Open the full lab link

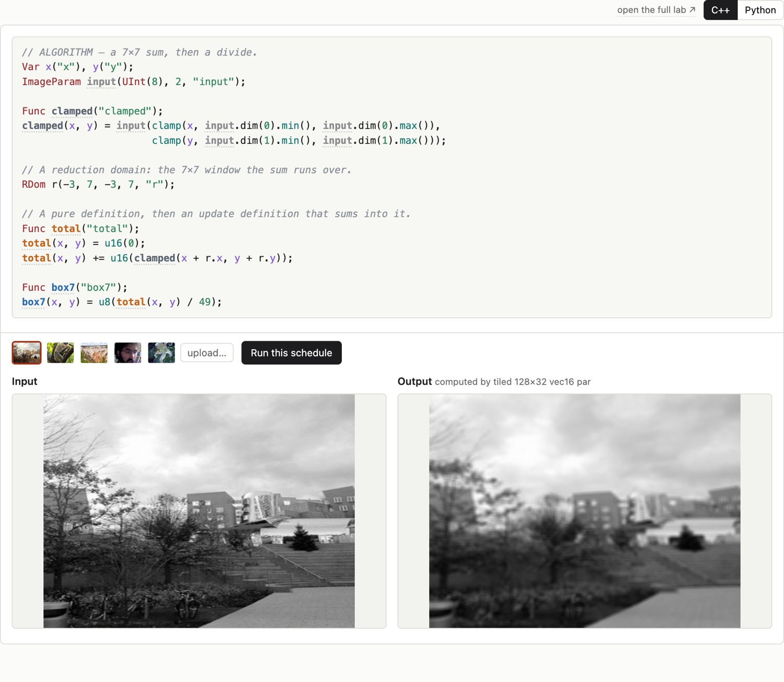click(656, 10)
